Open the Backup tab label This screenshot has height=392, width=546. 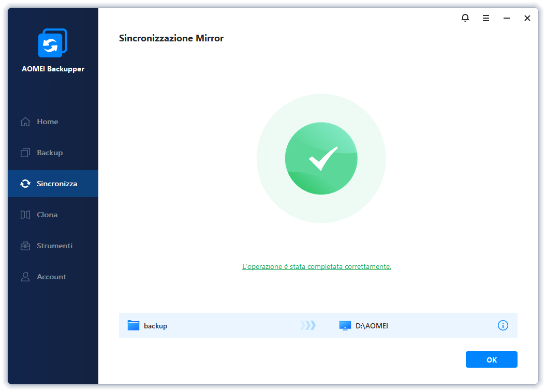coord(50,153)
